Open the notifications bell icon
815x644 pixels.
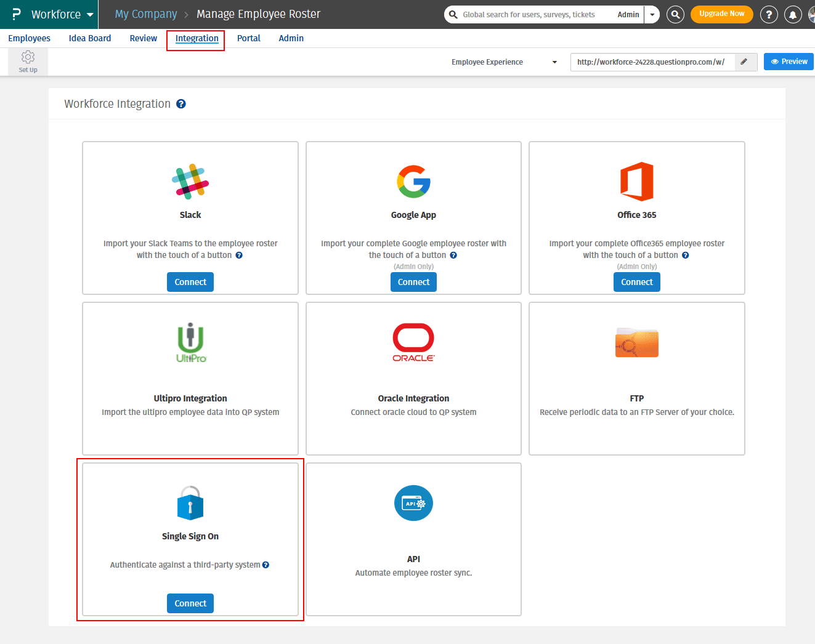[x=793, y=14]
